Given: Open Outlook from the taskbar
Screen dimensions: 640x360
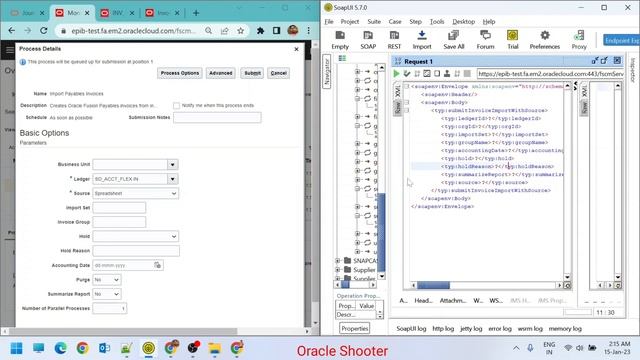Looking at the screenshot, I should coord(104,348).
